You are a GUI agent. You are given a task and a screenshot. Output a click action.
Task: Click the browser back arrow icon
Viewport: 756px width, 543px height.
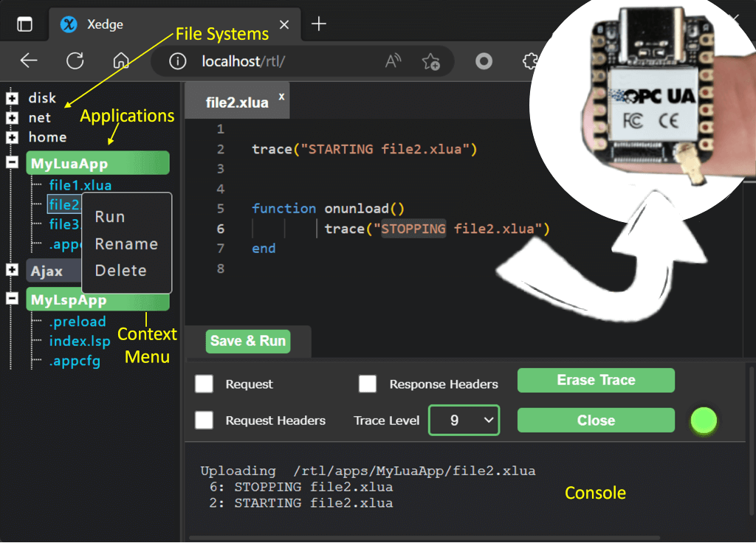(29, 60)
